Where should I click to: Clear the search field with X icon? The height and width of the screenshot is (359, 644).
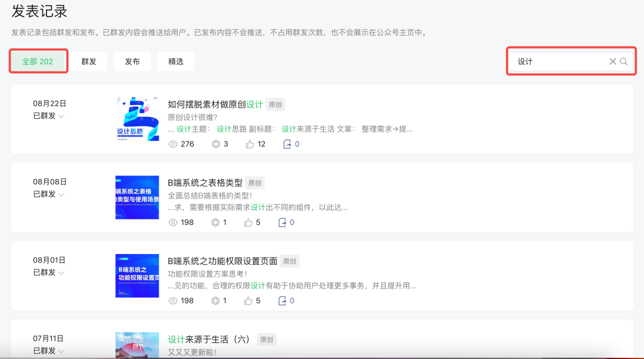point(612,61)
